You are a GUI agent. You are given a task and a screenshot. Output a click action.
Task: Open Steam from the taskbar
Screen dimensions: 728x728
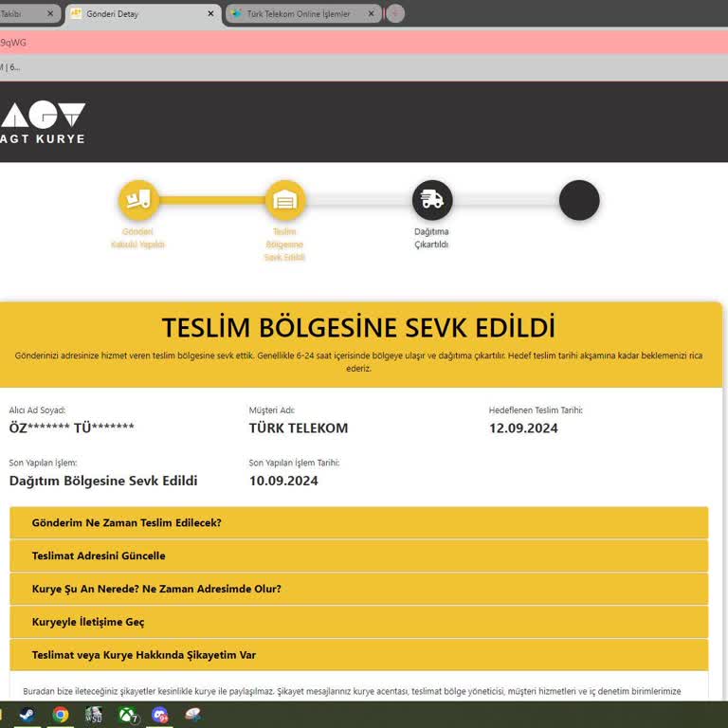click(27, 714)
